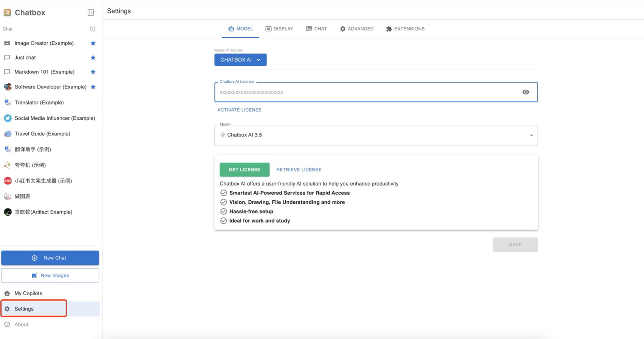Switch to the DISPLAY tab
The image size is (644, 339).
pyautogui.click(x=279, y=29)
